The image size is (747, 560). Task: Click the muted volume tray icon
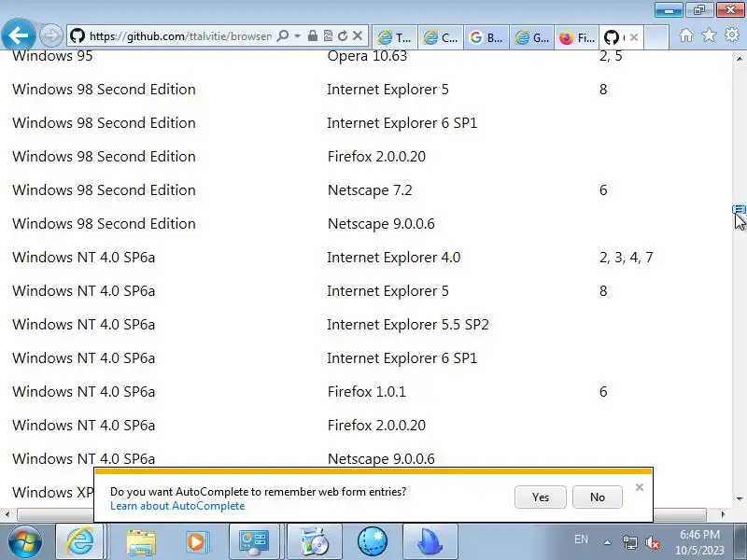(x=652, y=542)
